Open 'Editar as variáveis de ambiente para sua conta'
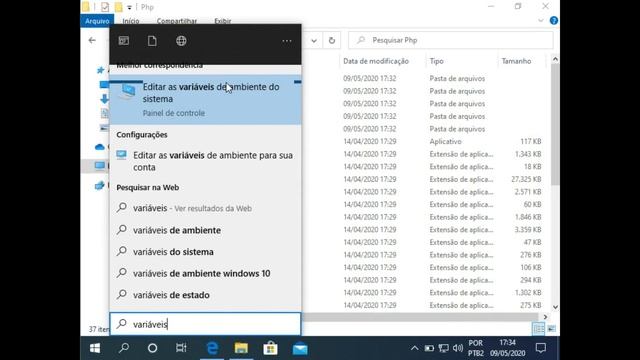Screen dimensions: 640x360 click(206, 161)
